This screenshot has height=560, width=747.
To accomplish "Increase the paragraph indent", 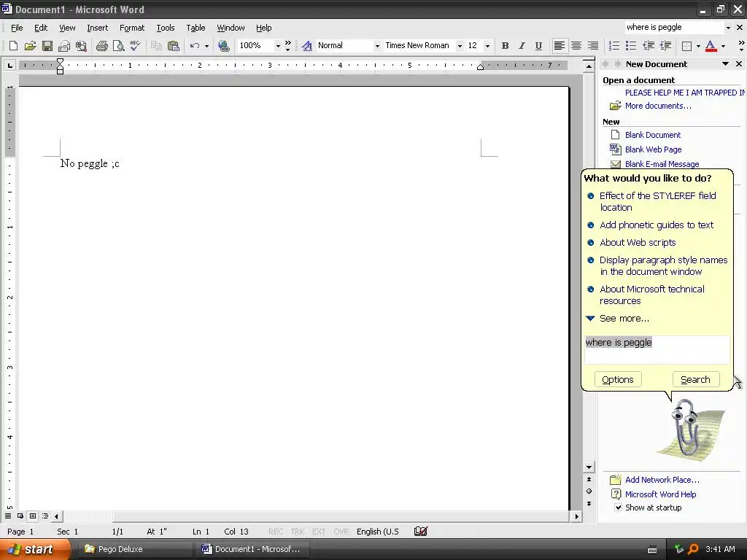I will (665, 46).
